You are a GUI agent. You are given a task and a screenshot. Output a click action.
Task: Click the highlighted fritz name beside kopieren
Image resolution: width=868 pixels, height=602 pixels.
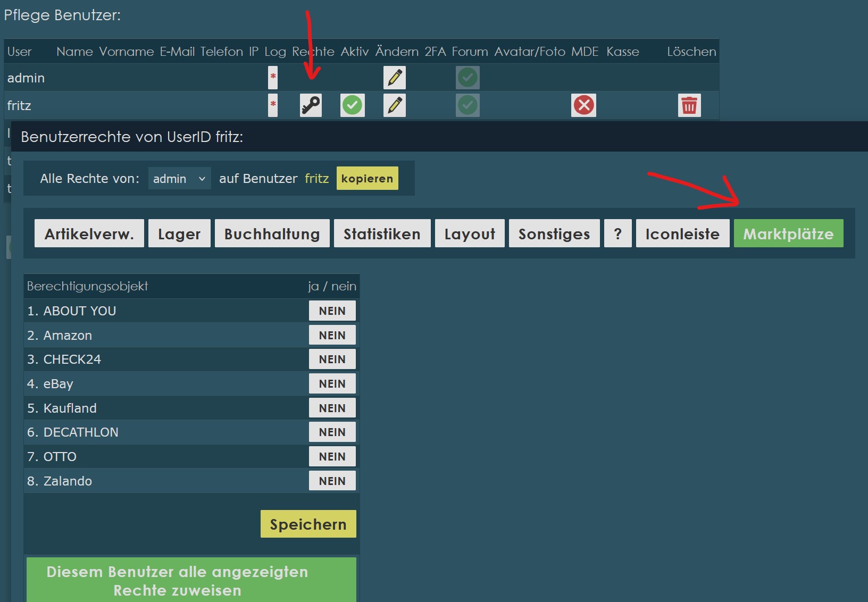point(317,179)
